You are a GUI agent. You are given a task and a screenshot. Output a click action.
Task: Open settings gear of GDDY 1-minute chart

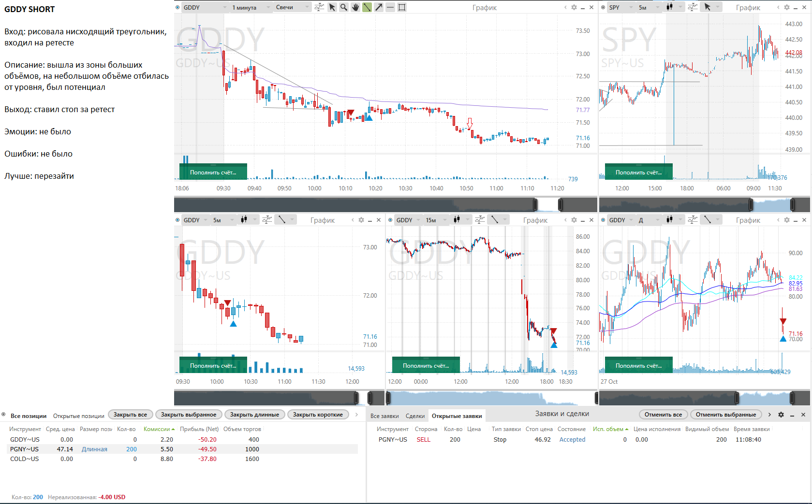[x=574, y=7]
